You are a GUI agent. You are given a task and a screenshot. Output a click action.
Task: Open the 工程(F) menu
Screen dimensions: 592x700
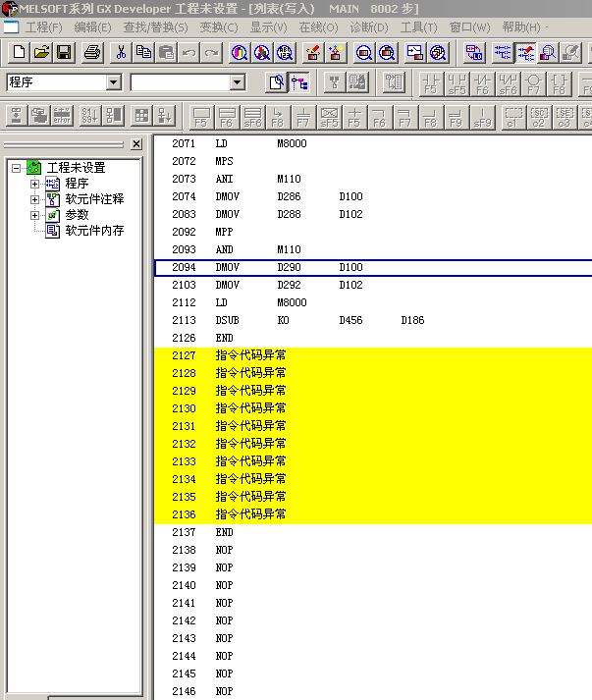click(43, 27)
